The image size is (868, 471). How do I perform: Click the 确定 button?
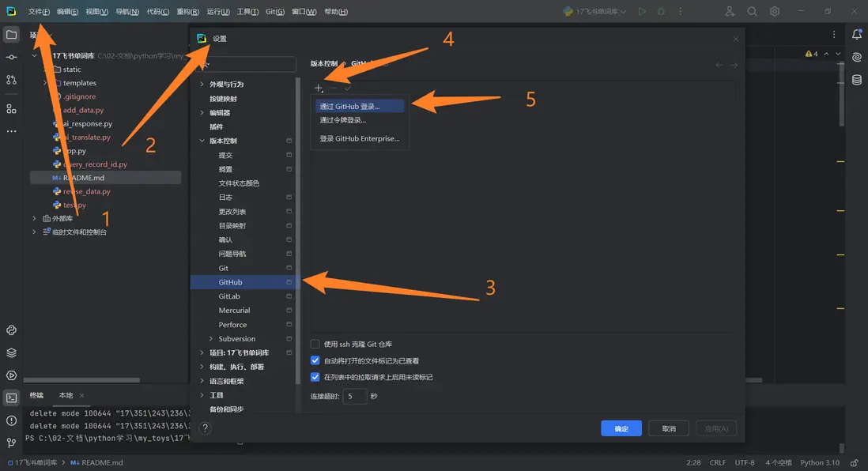(621, 428)
